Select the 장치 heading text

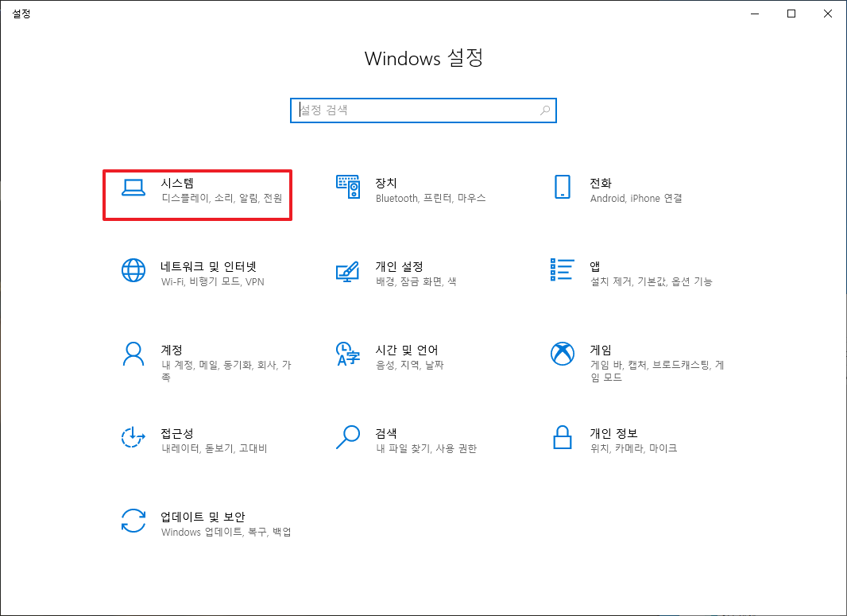(x=386, y=183)
